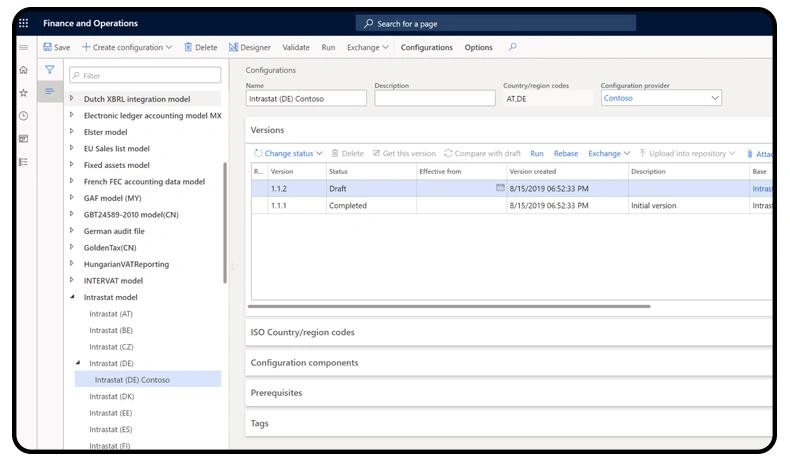The image size is (790, 461).
Task: Click Validate in the action pane
Action: pyautogui.click(x=296, y=47)
